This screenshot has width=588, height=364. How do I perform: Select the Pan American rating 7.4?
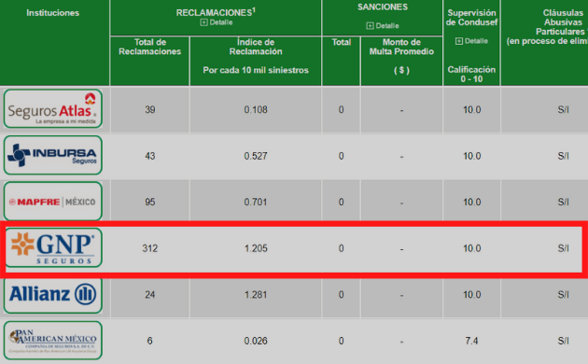(471, 341)
